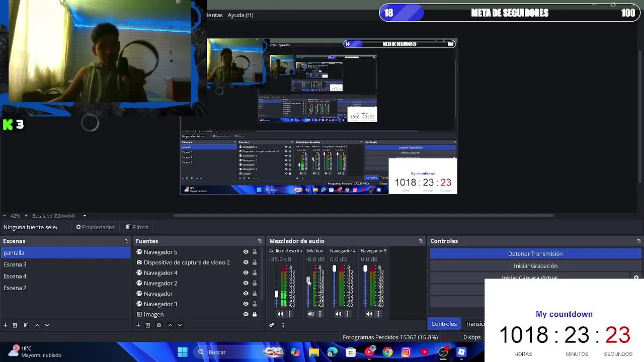Mute the Audio del escritorio channel
644x362 pixels.
[280, 314]
